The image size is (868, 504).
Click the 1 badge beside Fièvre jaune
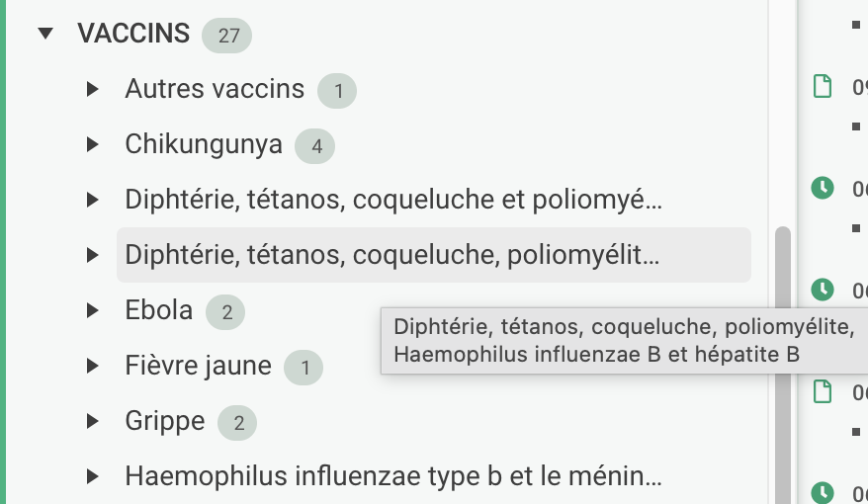[304, 370]
